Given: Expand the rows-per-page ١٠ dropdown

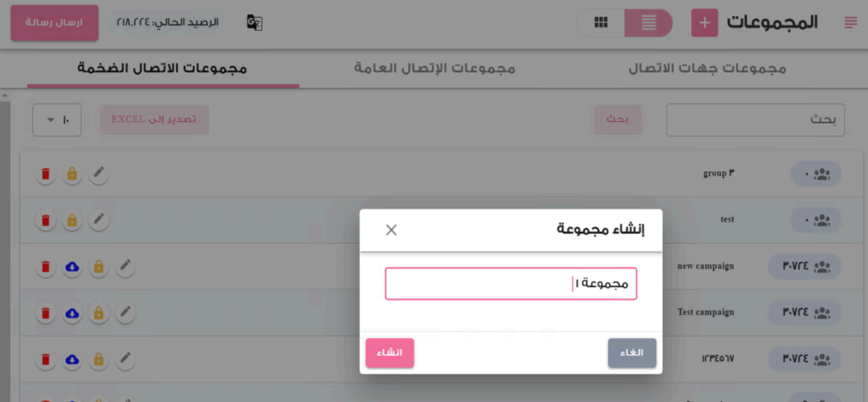Looking at the screenshot, I should (x=57, y=119).
